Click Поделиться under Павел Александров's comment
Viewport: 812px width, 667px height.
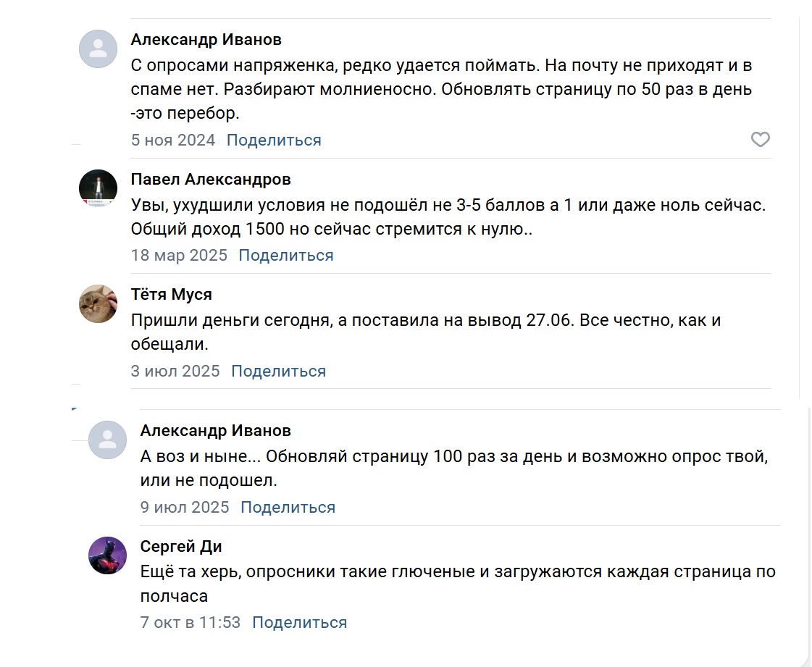click(285, 255)
